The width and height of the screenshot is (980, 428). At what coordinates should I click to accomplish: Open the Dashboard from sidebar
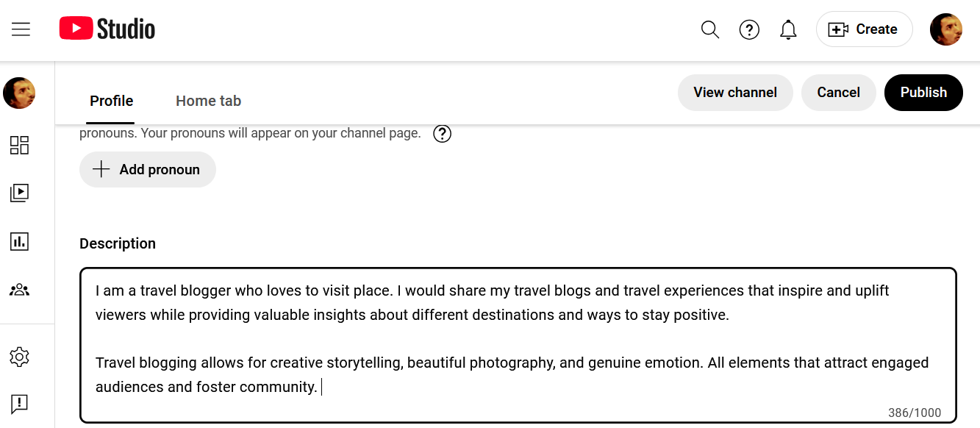(x=19, y=145)
